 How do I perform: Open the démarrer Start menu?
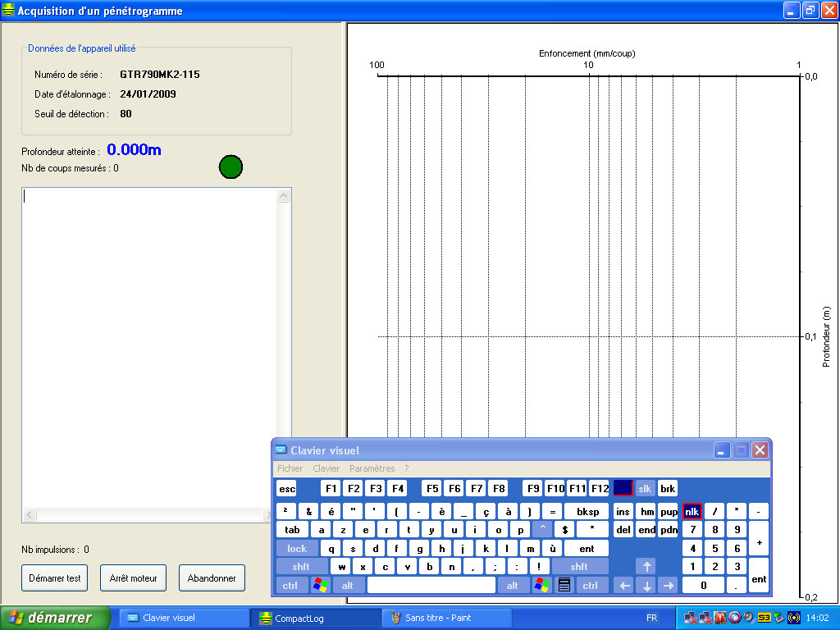pos(55,618)
